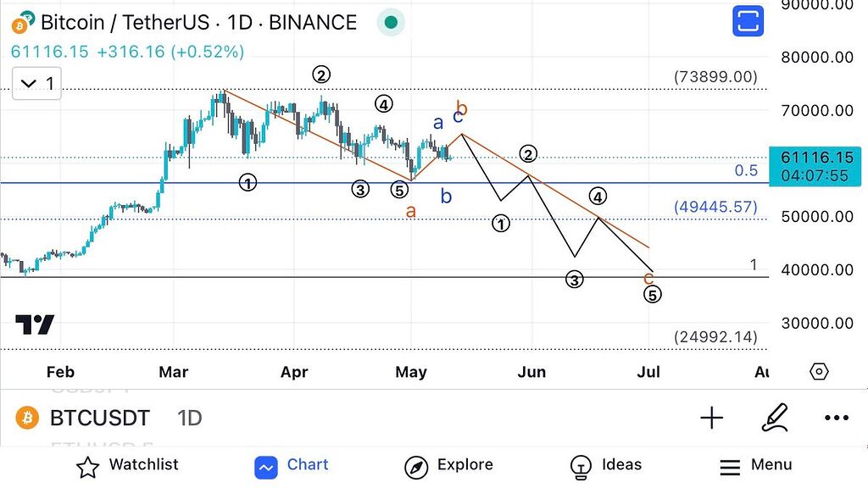
Task: Open chart time settings hexagon icon
Action: tap(819, 371)
